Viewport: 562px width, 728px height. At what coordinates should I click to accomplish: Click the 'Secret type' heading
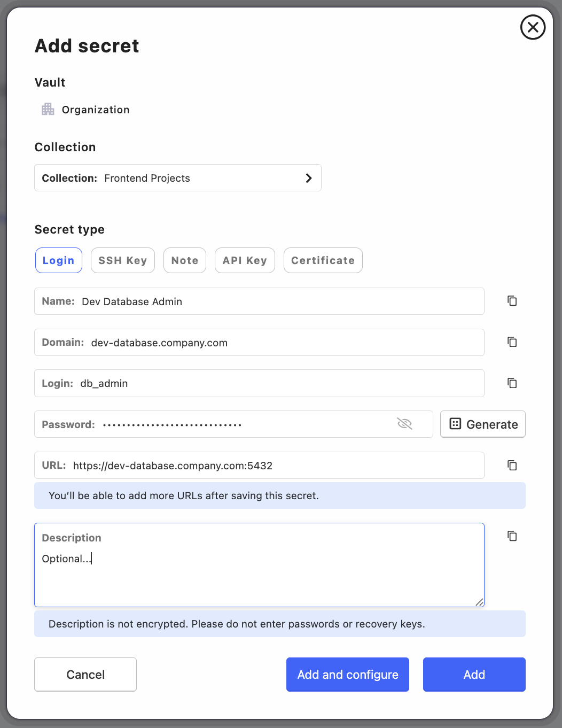point(69,229)
